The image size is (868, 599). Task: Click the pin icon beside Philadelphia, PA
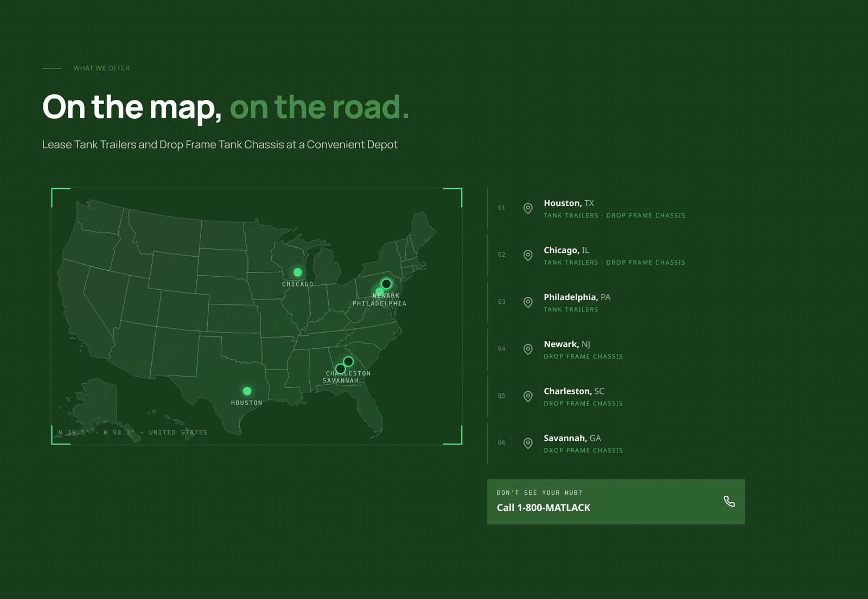[528, 302]
